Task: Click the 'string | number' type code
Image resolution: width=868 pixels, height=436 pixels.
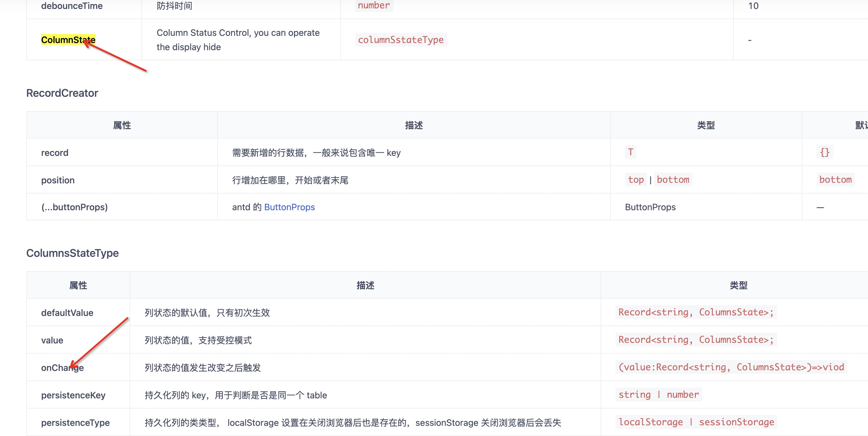Action: tap(658, 395)
